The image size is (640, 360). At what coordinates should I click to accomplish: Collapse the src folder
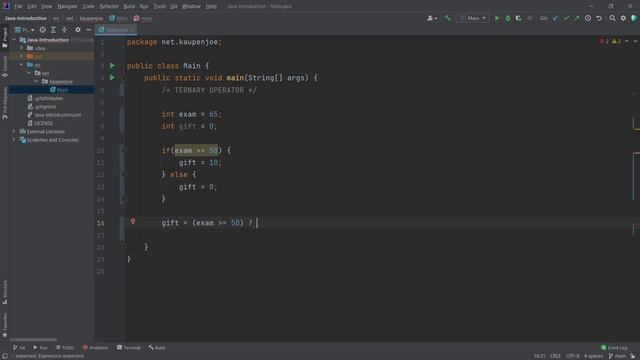coord(22,65)
